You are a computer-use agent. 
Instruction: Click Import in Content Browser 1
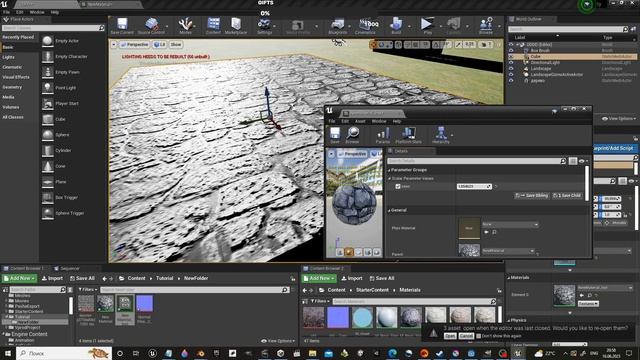pos(52,278)
